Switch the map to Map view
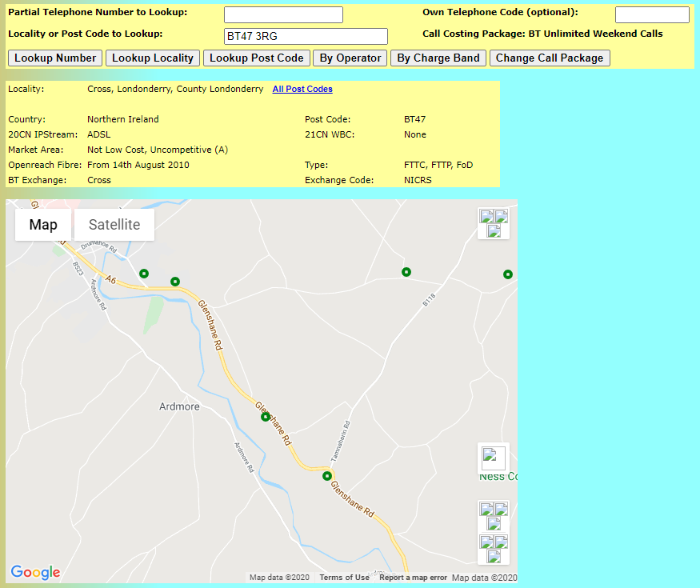This screenshot has height=588, width=700. point(43,225)
